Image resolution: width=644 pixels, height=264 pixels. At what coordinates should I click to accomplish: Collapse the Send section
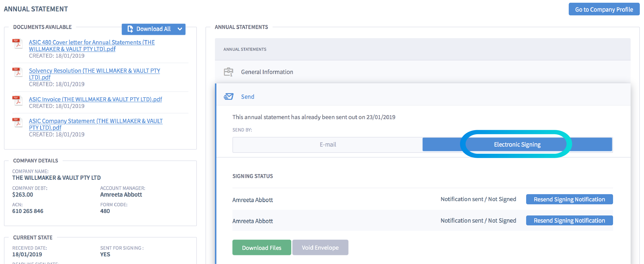(248, 97)
